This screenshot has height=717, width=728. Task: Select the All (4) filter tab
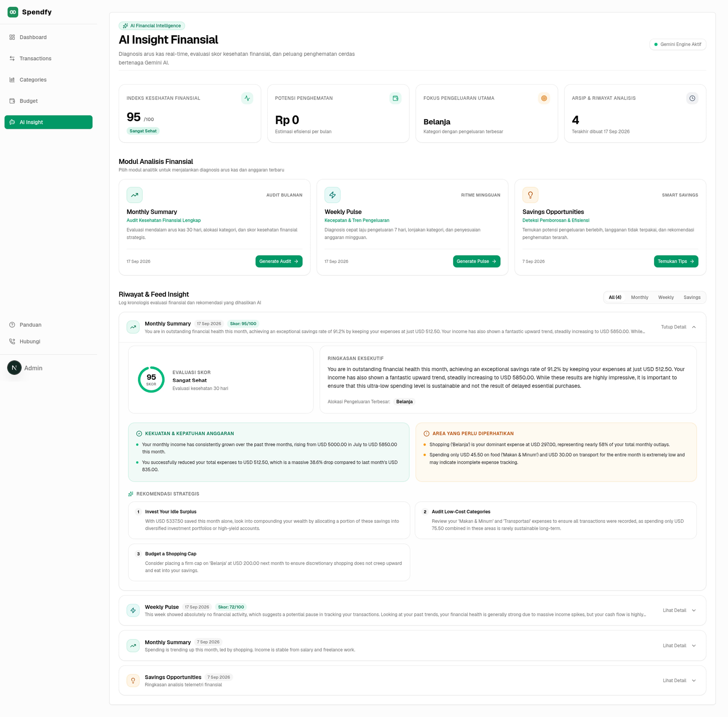click(x=615, y=297)
